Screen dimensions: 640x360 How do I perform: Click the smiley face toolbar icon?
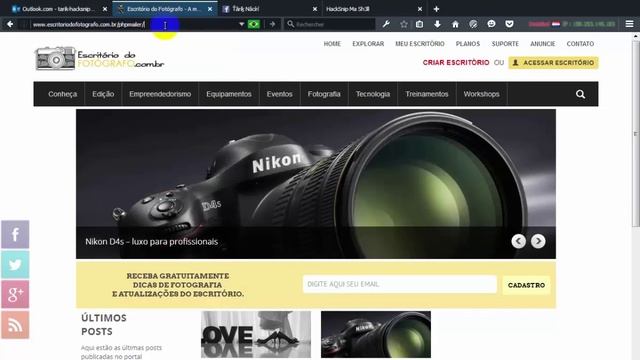click(491, 24)
